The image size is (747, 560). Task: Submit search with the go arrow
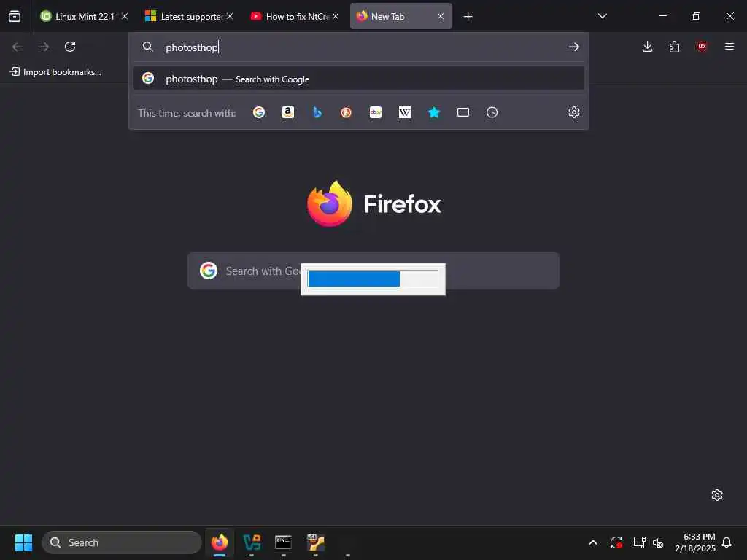(573, 47)
